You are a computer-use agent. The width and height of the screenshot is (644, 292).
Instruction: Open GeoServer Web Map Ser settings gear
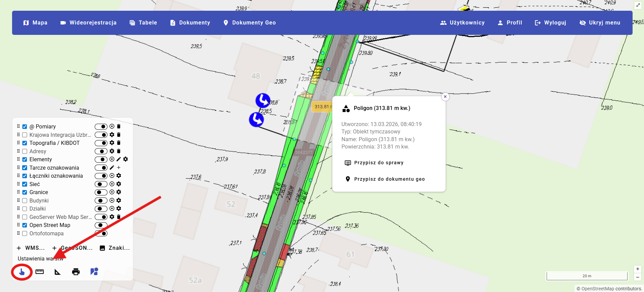[x=112, y=217]
